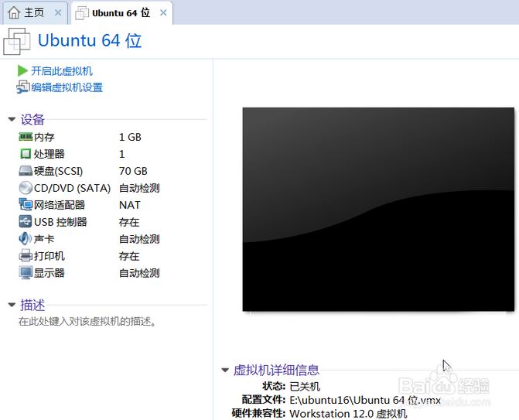Click 自动检测 value for 显示器

click(139, 273)
